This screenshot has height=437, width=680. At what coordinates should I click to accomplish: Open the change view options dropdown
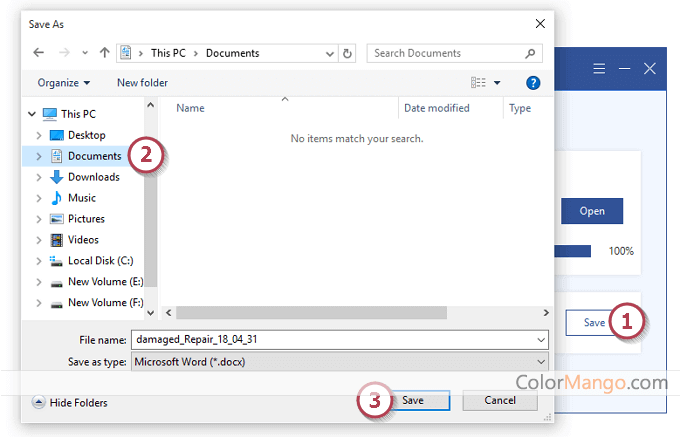[x=497, y=83]
